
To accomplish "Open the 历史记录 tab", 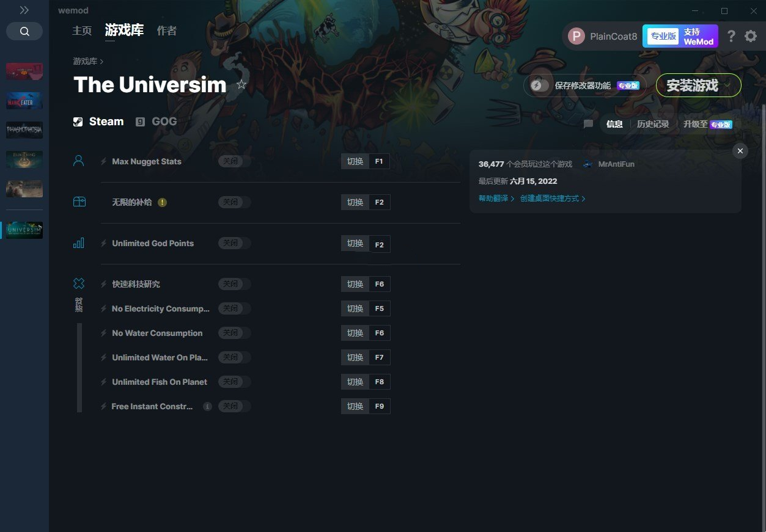I will tap(653, 124).
